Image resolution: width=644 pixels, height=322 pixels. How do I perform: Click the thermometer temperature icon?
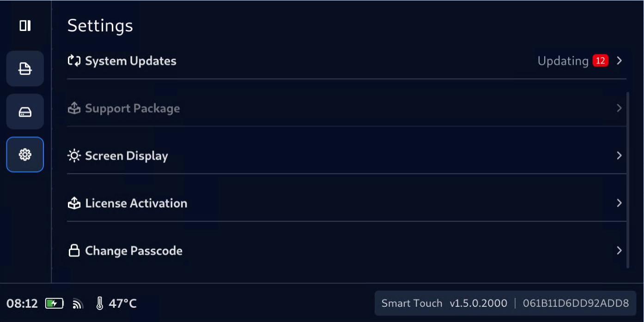[x=99, y=304]
